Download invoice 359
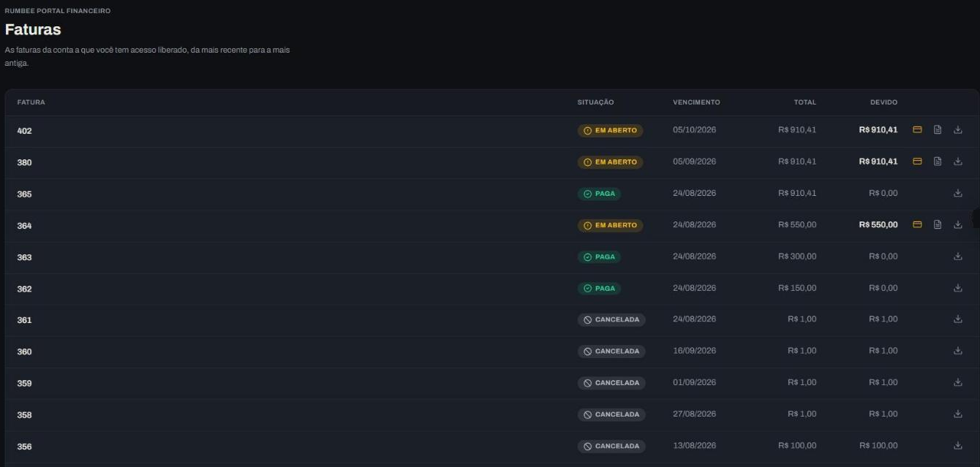The height and width of the screenshot is (467, 980). 958,382
